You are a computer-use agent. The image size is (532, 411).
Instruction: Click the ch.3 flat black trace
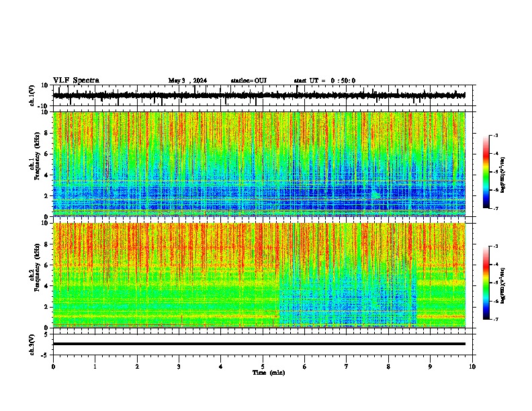tap(259, 344)
